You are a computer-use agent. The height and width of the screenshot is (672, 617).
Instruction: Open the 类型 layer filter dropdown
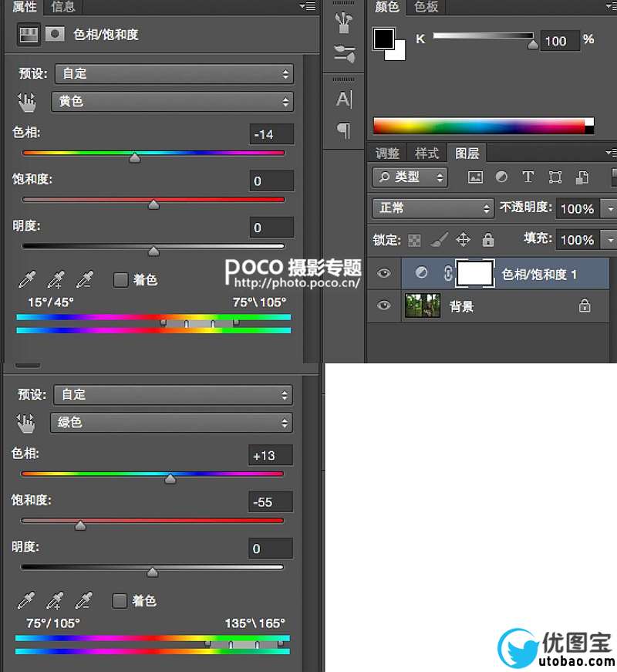coord(410,177)
